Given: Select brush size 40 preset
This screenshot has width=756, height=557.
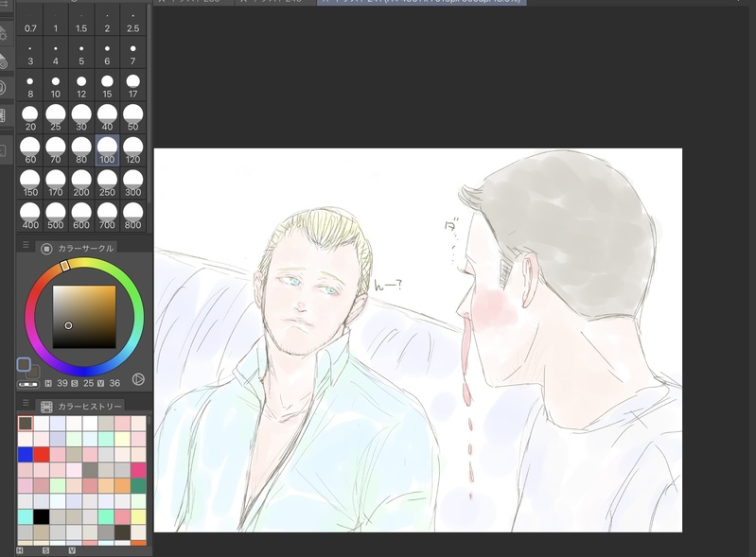Looking at the screenshot, I should click(107, 118).
